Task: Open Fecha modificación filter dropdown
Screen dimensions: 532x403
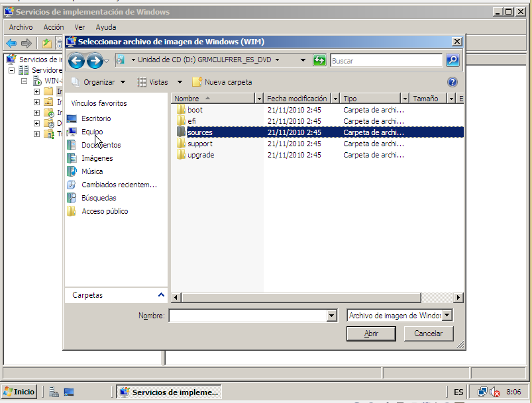Action: pyautogui.click(x=335, y=99)
